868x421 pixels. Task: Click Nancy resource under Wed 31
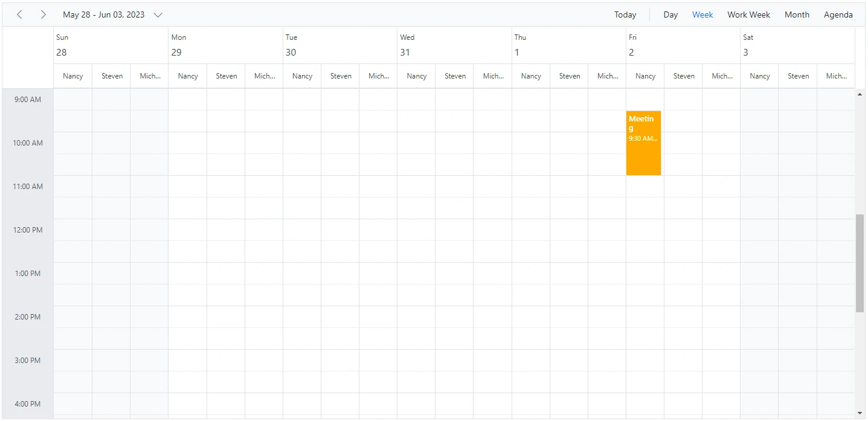click(417, 76)
